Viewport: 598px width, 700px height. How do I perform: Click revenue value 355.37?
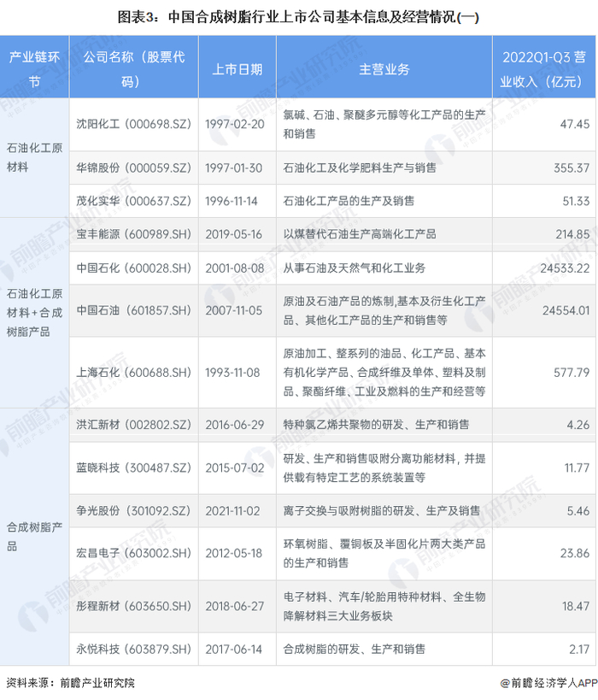pyautogui.click(x=572, y=168)
